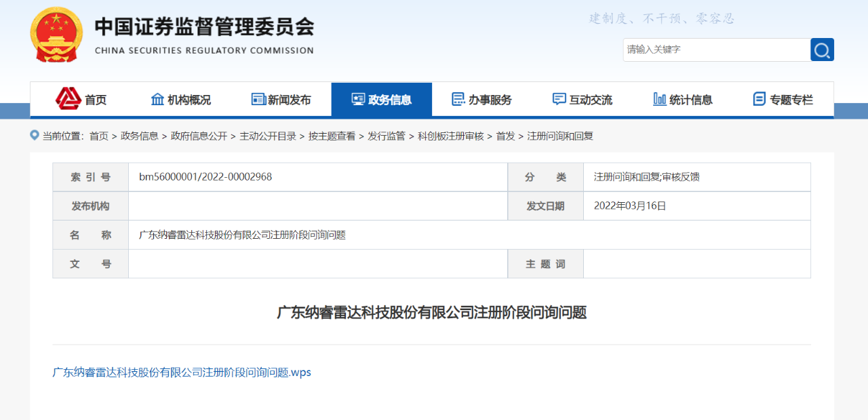Open 政府信息公开 breadcrumb link
Image resolution: width=868 pixels, height=420 pixels.
point(199,136)
